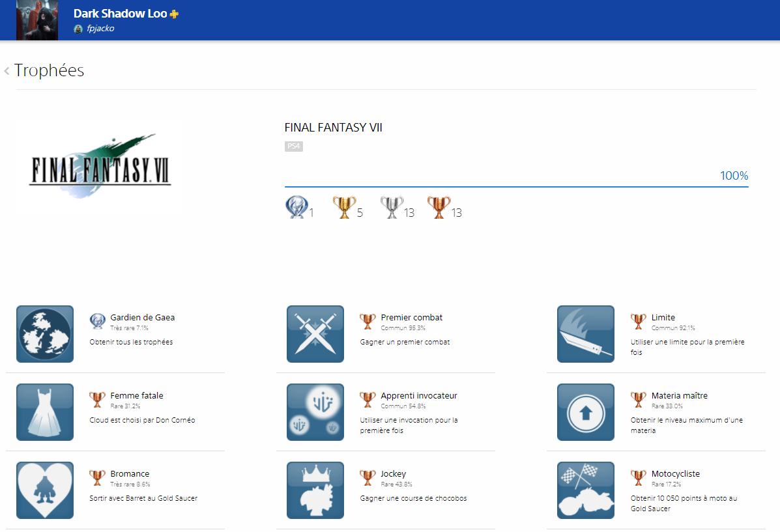Select the Motocycliste trophy title
Screen dimensions: 780x532
click(x=676, y=473)
